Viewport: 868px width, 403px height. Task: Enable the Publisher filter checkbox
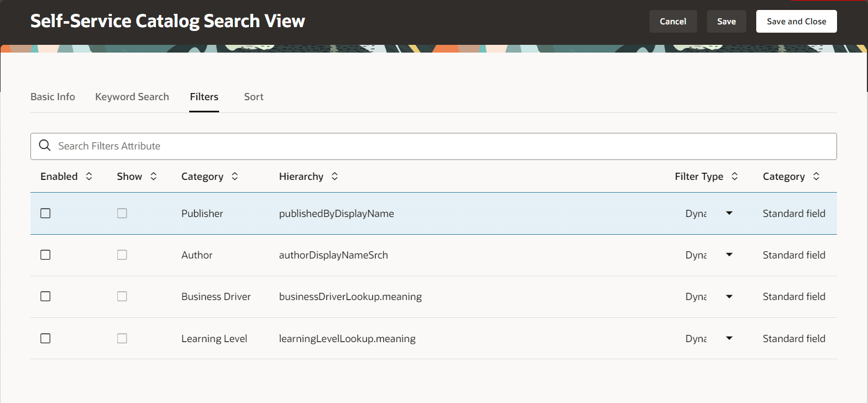click(x=45, y=213)
